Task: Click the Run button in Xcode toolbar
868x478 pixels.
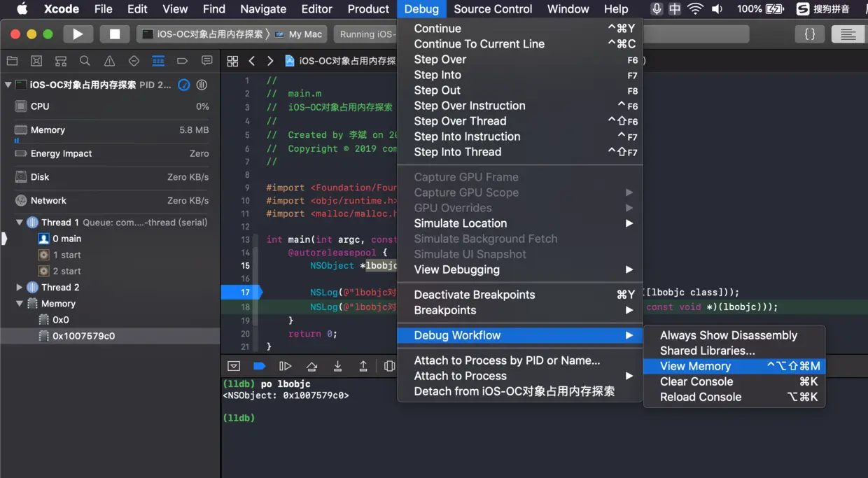Action: tap(78, 34)
